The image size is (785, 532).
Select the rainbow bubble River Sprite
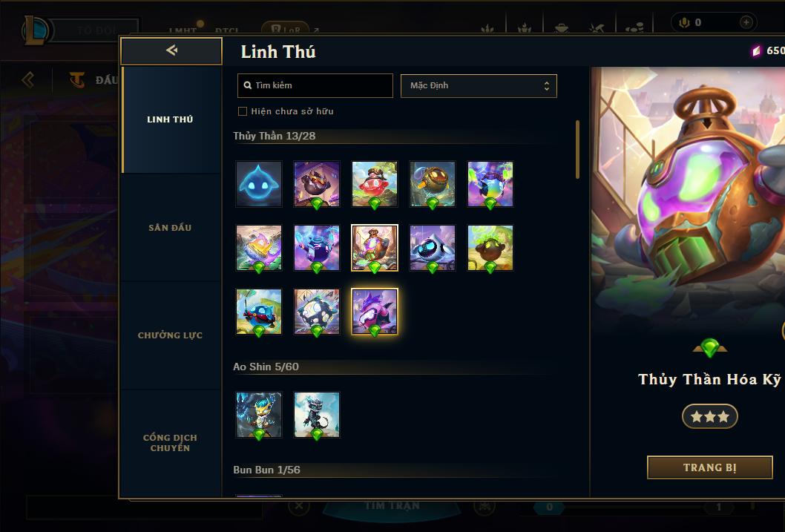tap(490, 184)
